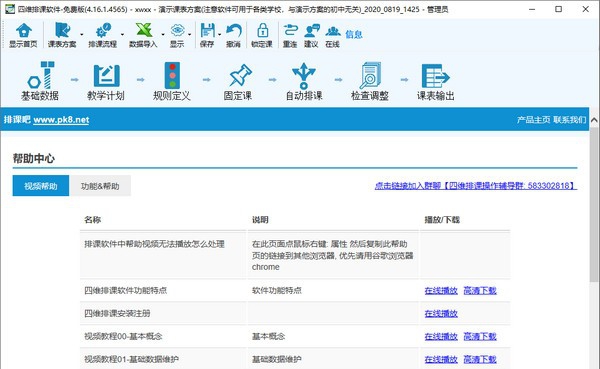
Task: Play 视频教程00-基本概念 via 在线播放
Action: pyautogui.click(x=441, y=336)
